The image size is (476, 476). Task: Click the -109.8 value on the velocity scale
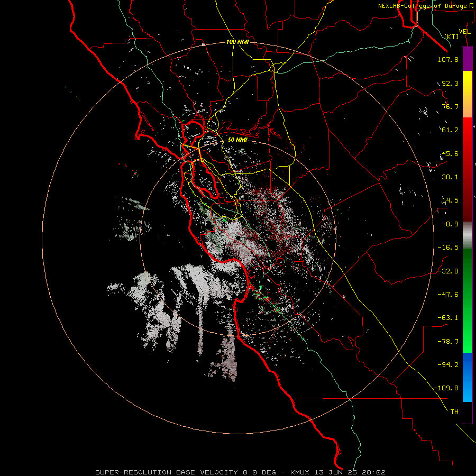(x=446, y=388)
